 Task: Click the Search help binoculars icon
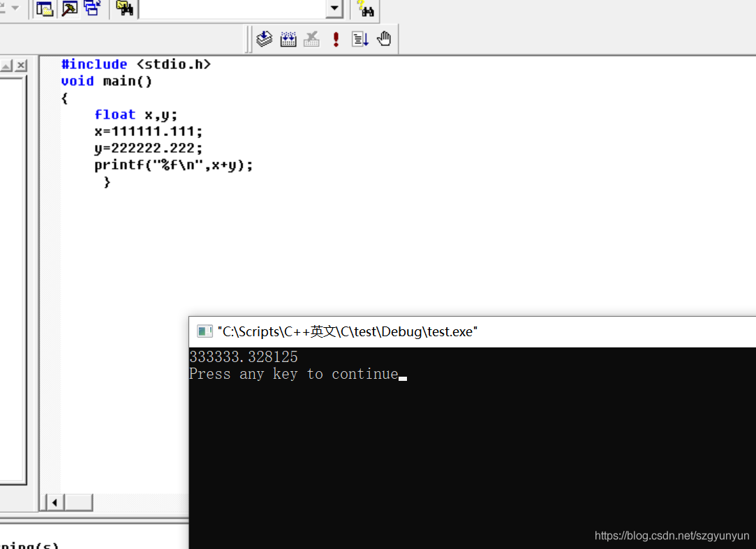pos(366,8)
